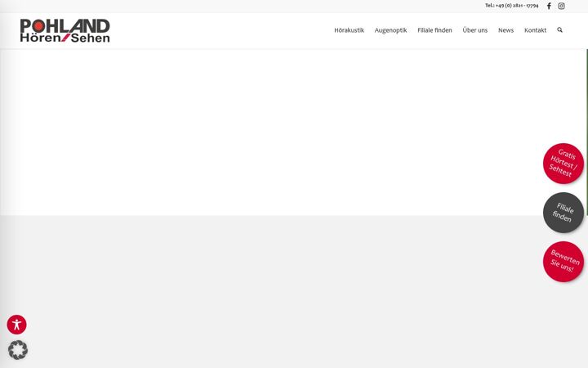Open the Kontakt page
Image resolution: width=588 pixels, height=368 pixels.
[x=535, y=30]
